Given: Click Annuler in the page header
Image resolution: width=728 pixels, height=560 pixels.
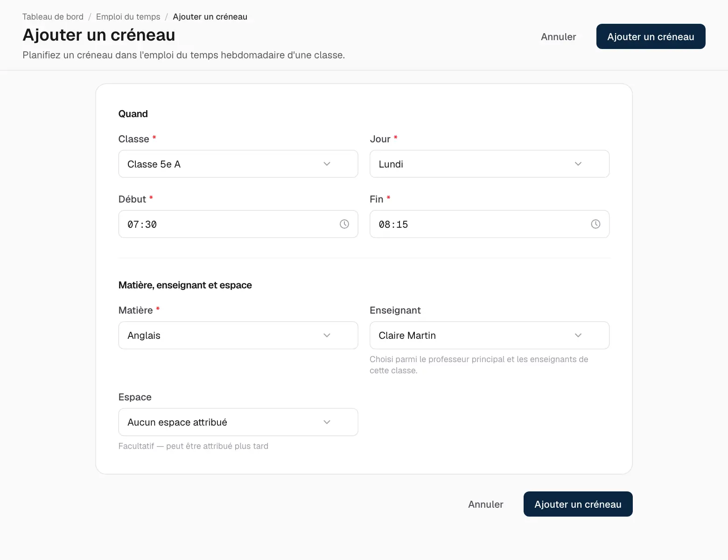Looking at the screenshot, I should pyautogui.click(x=558, y=36).
